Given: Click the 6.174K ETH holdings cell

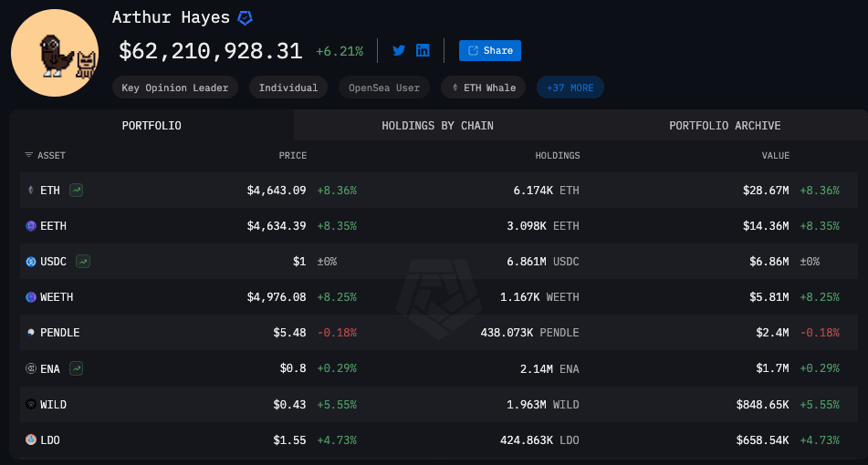Looking at the screenshot, I should (547, 191).
